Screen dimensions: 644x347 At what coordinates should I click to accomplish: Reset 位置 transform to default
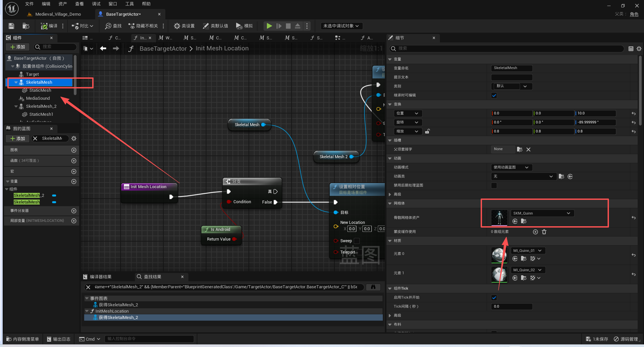[x=634, y=113]
